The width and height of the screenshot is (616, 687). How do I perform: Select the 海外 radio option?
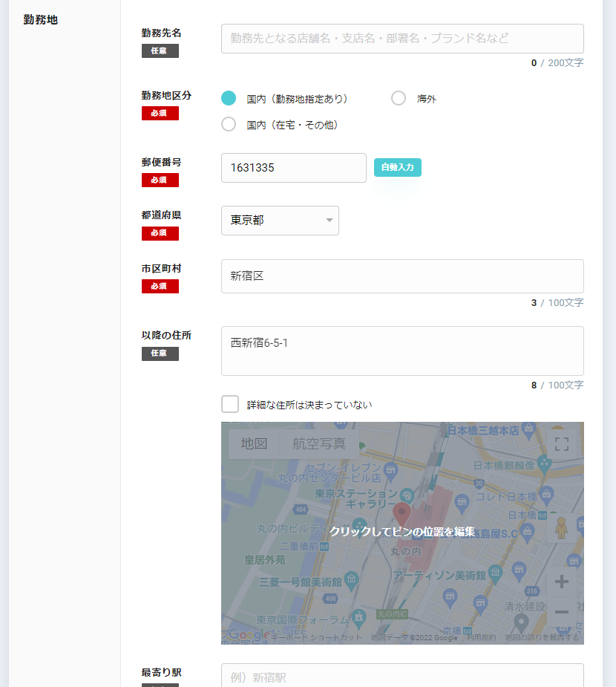click(x=399, y=98)
